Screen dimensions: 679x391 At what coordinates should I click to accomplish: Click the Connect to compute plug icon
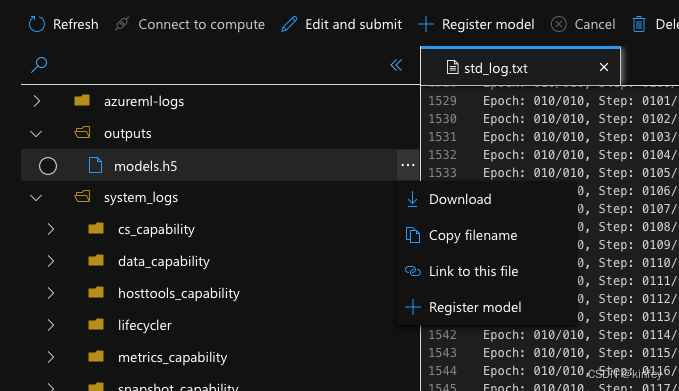[x=122, y=24]
